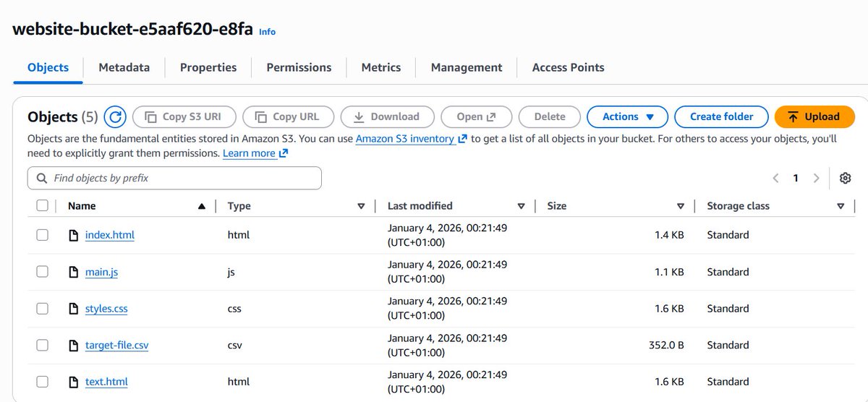Click the Open button
This screenshot has height=402, width=868.
(x=476, y=116)
